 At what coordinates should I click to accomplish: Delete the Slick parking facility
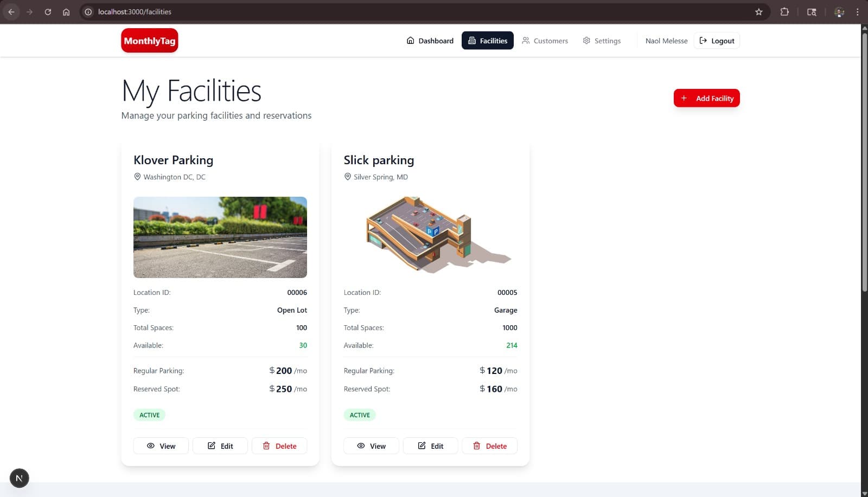[x=489, y=446]
